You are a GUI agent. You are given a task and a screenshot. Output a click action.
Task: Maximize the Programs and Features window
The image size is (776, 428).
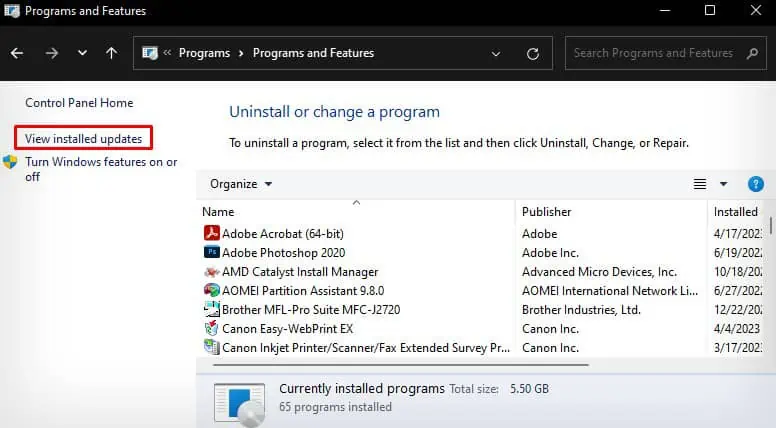tap(710, 10)
